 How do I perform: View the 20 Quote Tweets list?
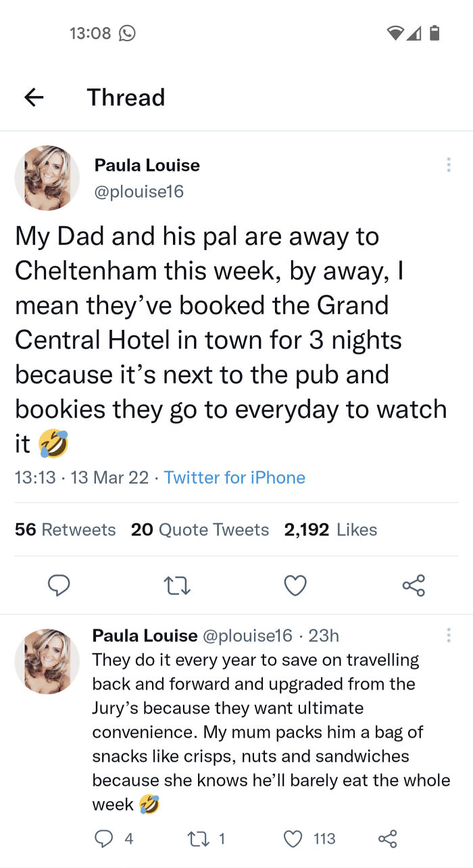coord(200,529)
